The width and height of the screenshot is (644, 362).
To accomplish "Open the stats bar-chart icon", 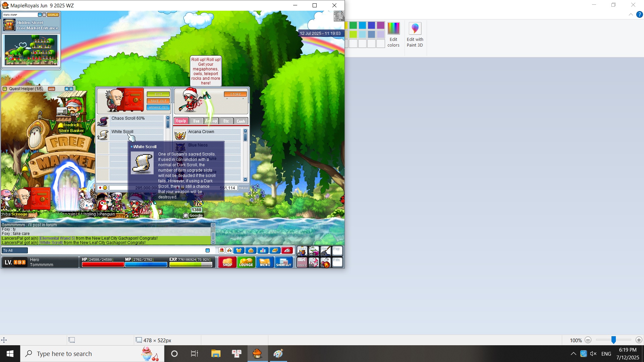I will (x=263, y=250).
